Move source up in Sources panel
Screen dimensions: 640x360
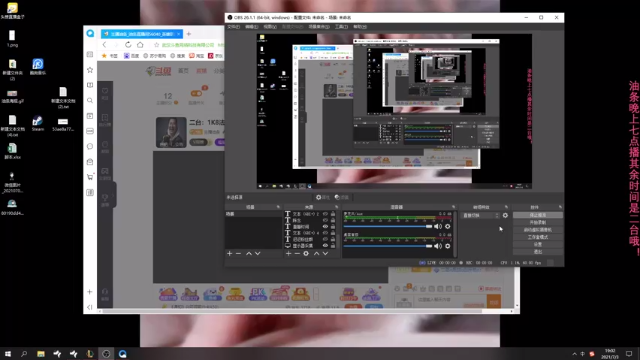point(316,253)
